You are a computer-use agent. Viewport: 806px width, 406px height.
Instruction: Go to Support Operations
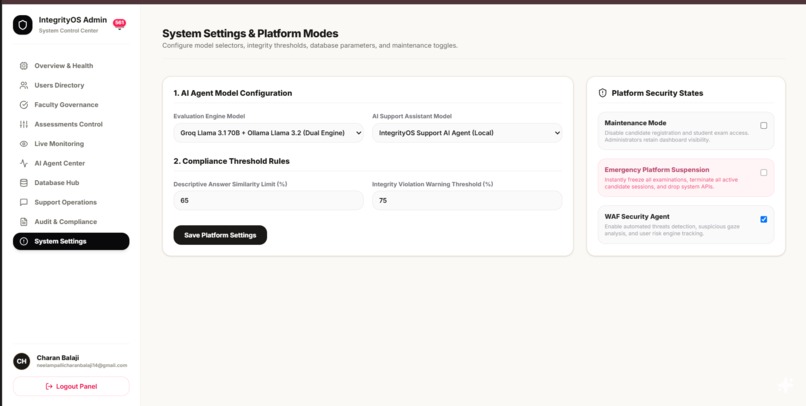[71, 202]
